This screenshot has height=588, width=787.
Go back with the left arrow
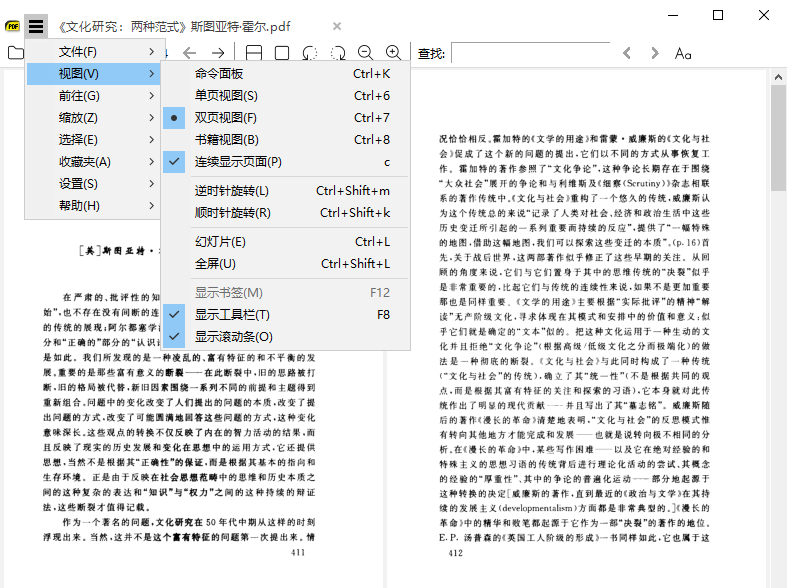pos(189,53)
